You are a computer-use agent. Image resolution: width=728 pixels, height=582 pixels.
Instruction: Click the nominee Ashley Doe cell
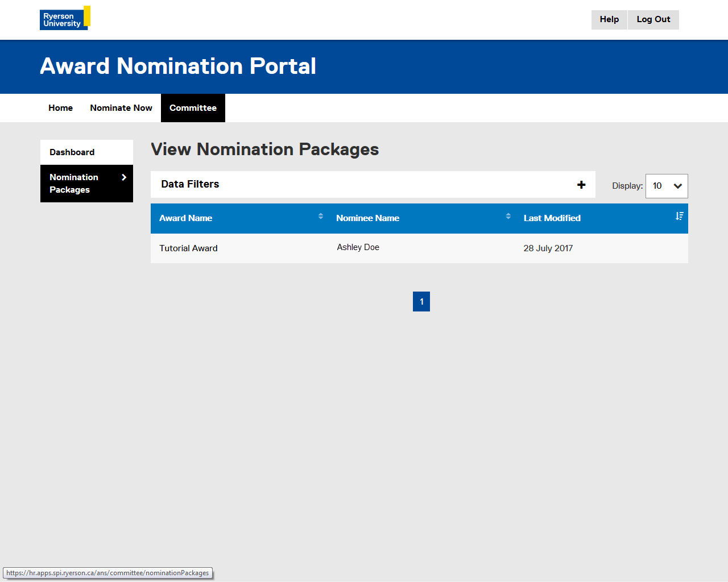click(358, 247)
